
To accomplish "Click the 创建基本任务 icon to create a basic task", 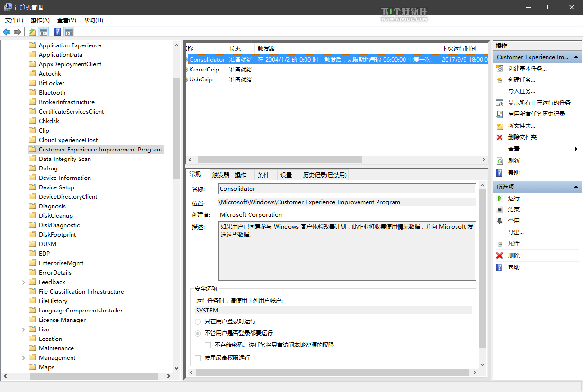I will click(500, 68).
